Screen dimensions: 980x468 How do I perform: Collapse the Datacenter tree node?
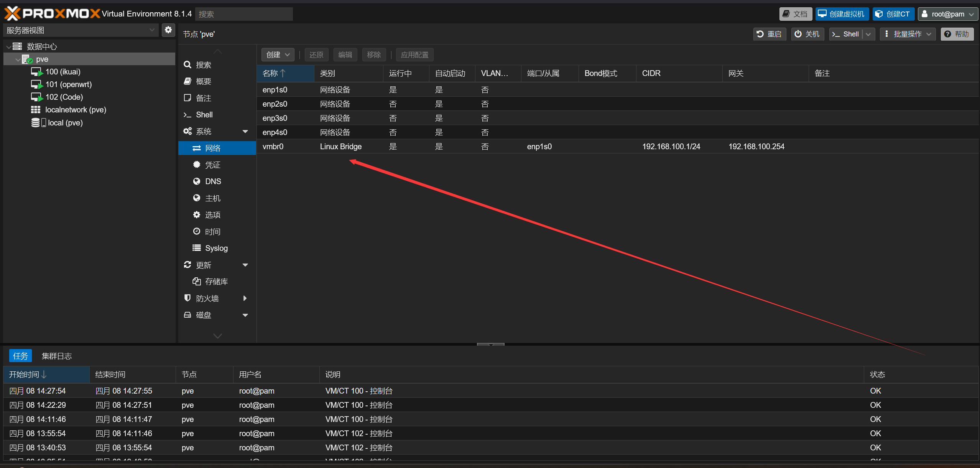click(x=8, y=47)
